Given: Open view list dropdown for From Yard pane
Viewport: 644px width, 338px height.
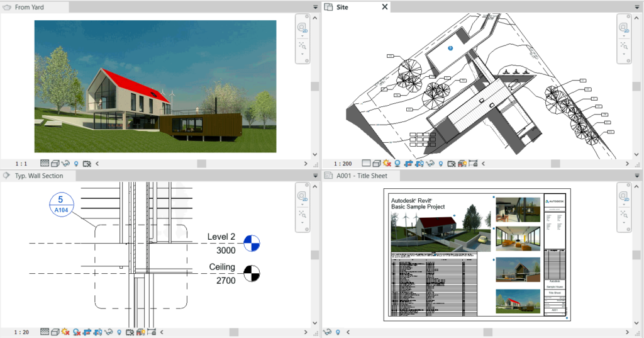Looking at the screenshot, I should click(x=316, y=7).
